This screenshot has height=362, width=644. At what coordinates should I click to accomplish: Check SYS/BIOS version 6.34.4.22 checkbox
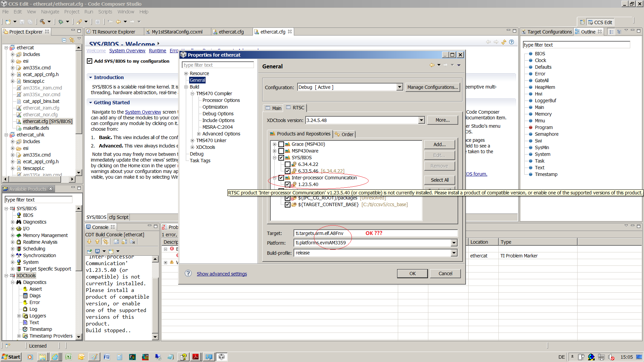click(x=287, y=164)
